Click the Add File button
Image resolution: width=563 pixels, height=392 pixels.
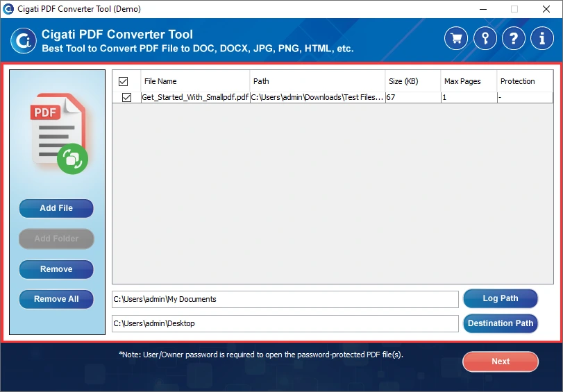56,208
